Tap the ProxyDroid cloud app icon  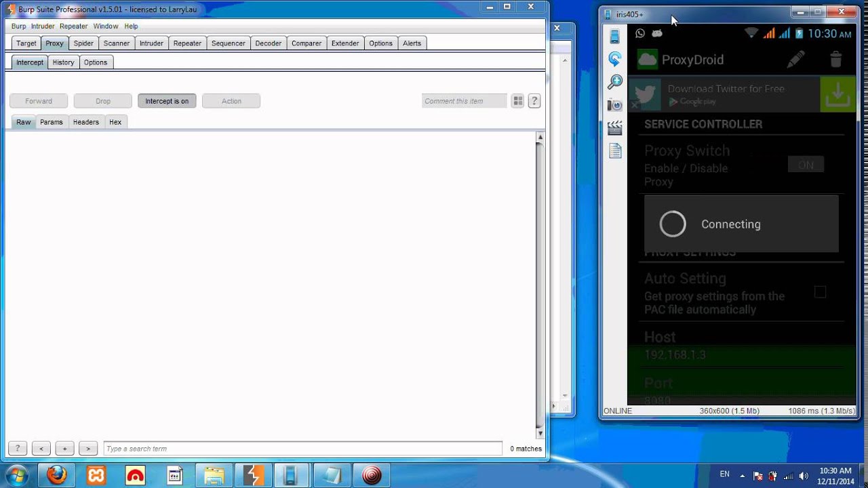(648, 60)
